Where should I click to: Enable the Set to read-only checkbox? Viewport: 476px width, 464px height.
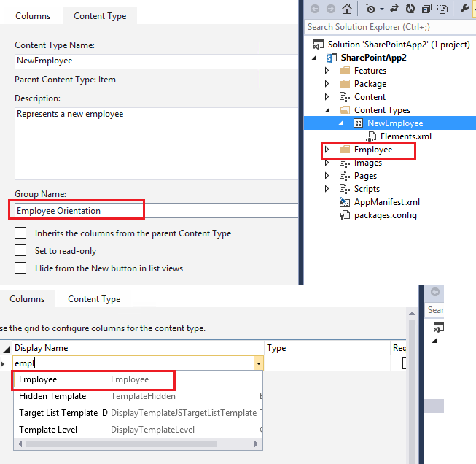click(20, 251)
